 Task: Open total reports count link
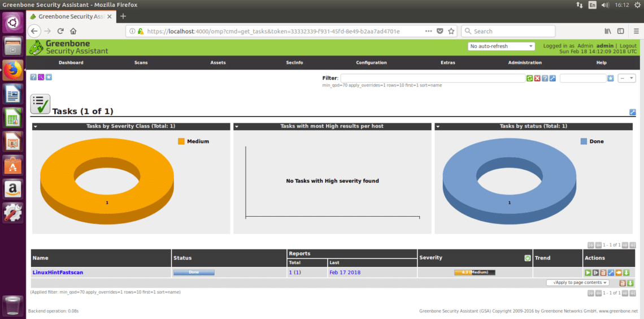290,273
